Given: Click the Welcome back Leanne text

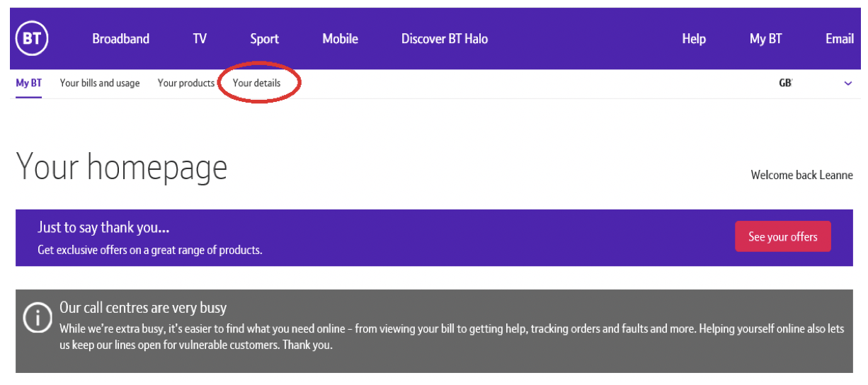Looking at the screenshot, I should [x=802, y=175].
